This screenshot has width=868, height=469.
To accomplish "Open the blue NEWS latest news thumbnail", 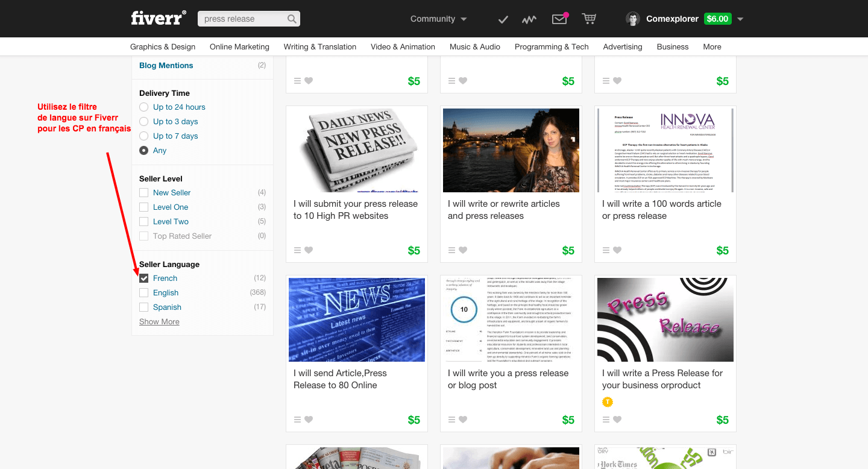I will (357, 319).
